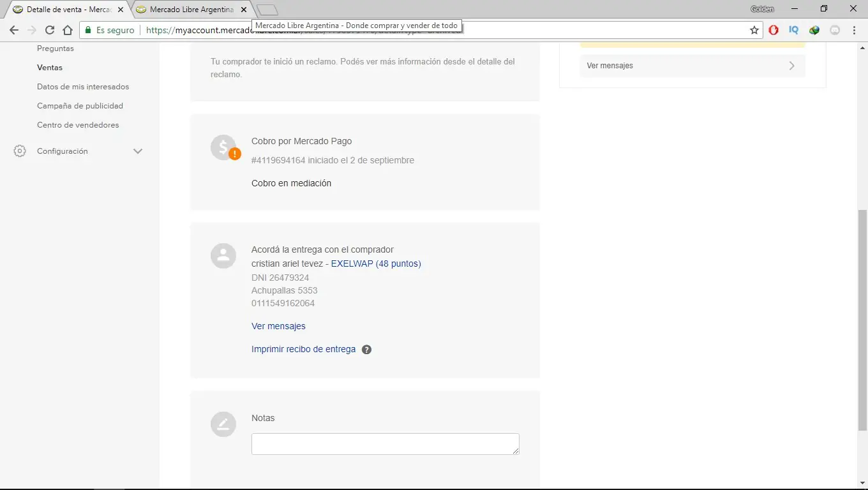The image size is (868, 490).
Task: Close the Mercado Libre Argentina tab
Action: pyautogui.click(x=244, y=10)
